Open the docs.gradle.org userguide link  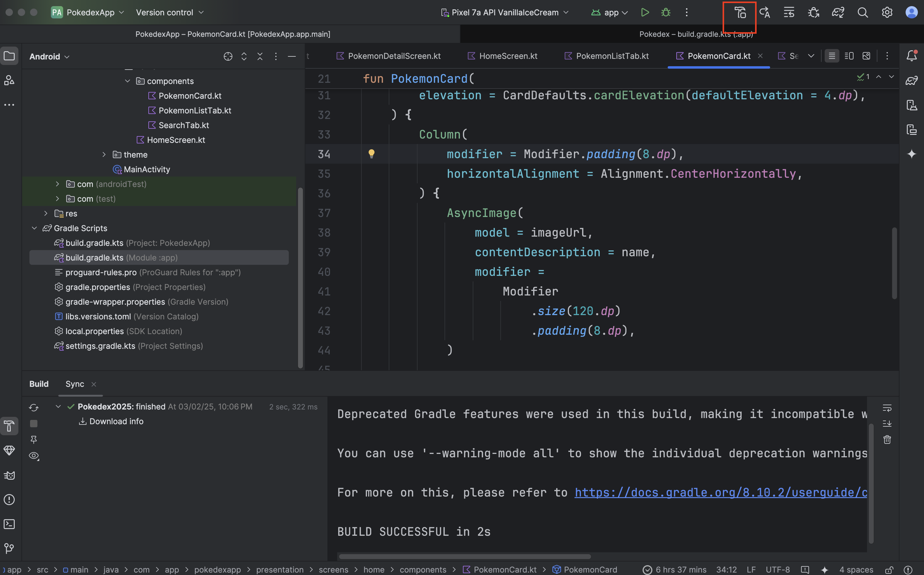click(720, 493)
